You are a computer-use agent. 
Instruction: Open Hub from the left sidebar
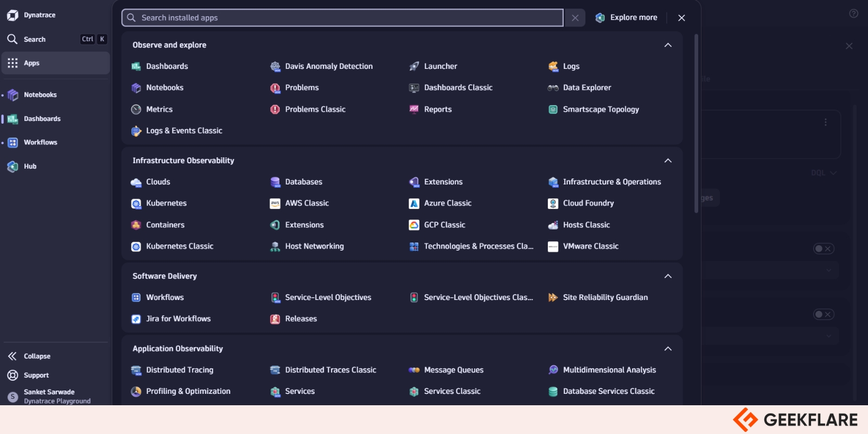point(30,167)
